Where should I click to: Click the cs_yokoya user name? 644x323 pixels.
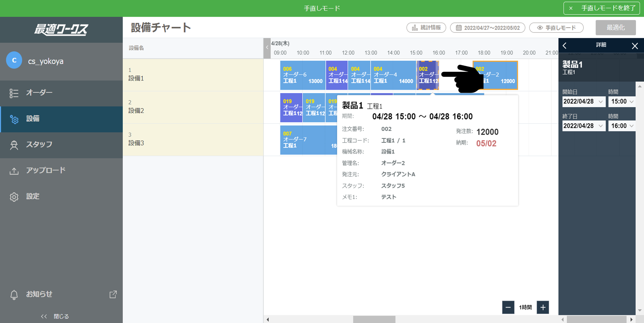(x=46, y=61)
